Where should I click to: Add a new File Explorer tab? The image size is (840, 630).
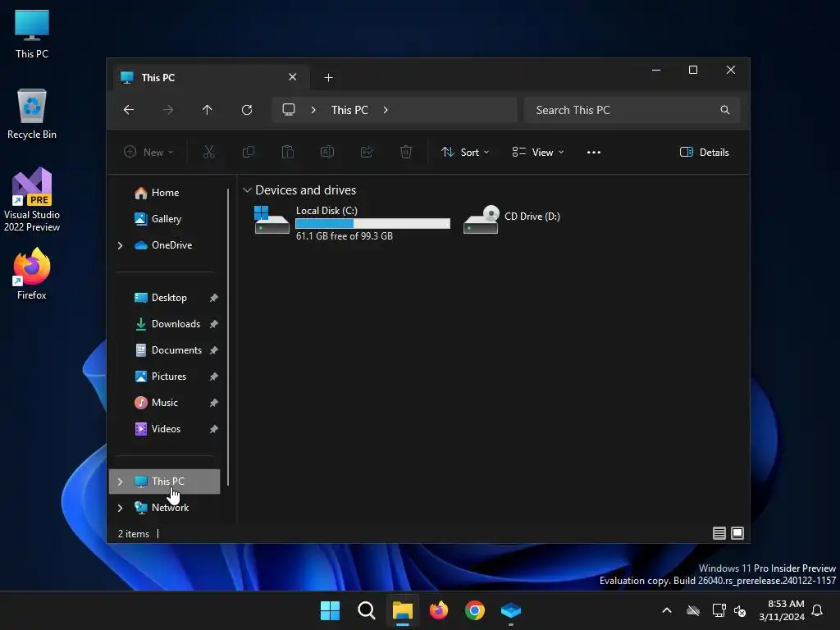coord(328,78)
